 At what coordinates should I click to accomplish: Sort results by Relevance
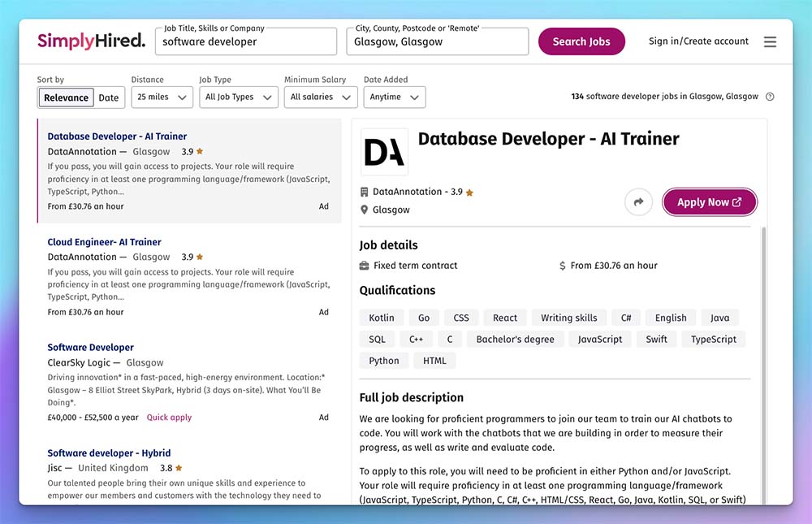click(66, 97)
